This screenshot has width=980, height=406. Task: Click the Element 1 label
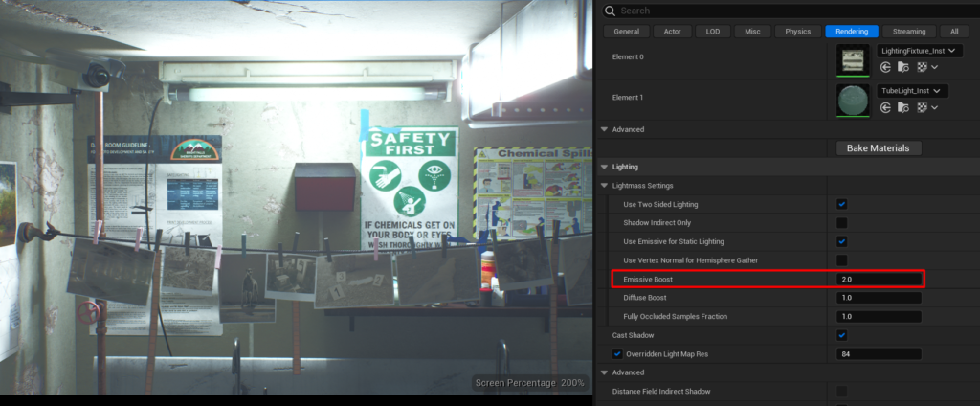pyautogui.click(x=628, y=98)
